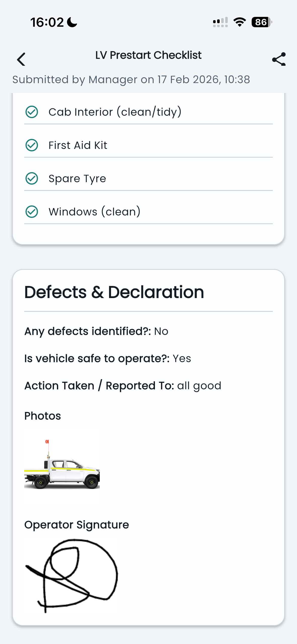The width and height of the screenshot is (297, 644).
Task: Tap the battery indicator showing 86
Action: tap(261, 22)
